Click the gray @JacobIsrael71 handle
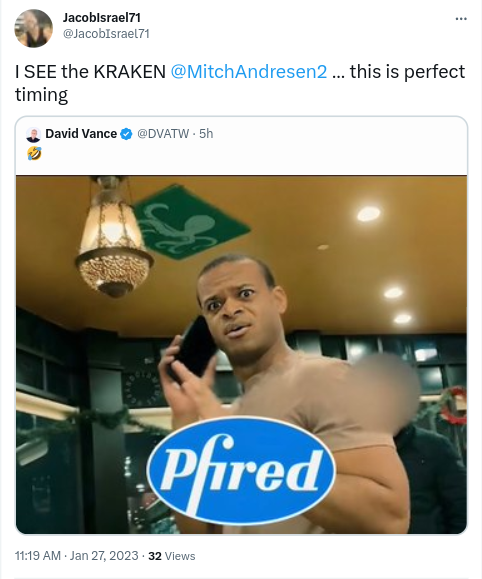482x579 pixels. (106, 34)
